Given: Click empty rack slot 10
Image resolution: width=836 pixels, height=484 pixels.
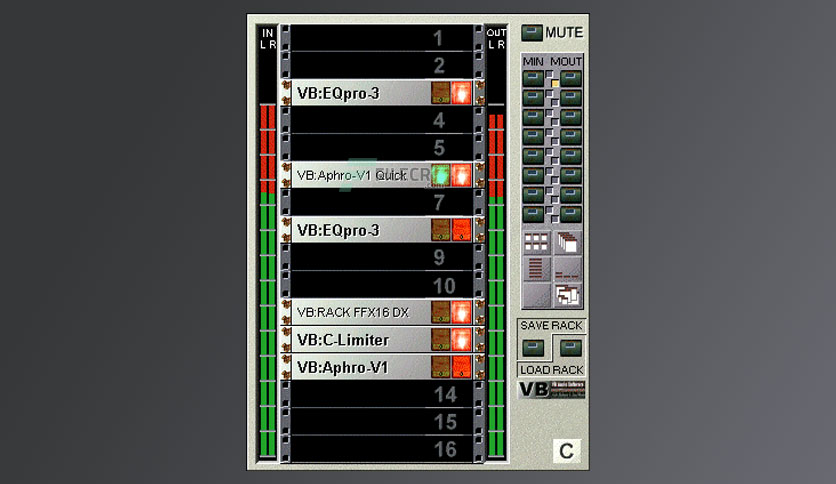Looking at the screenshot, I should [x=382, y=285].
